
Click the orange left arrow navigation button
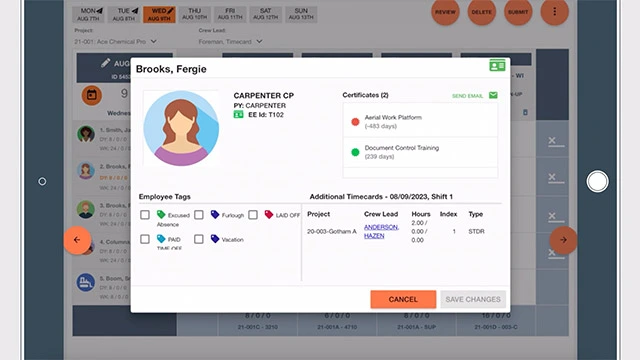click(77, 240)
